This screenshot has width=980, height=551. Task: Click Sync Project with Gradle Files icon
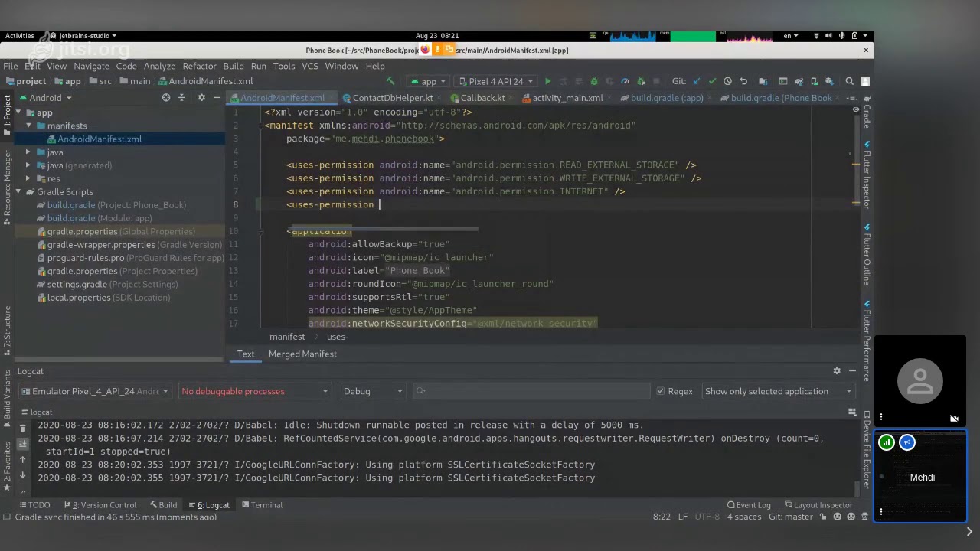(799, 81)
